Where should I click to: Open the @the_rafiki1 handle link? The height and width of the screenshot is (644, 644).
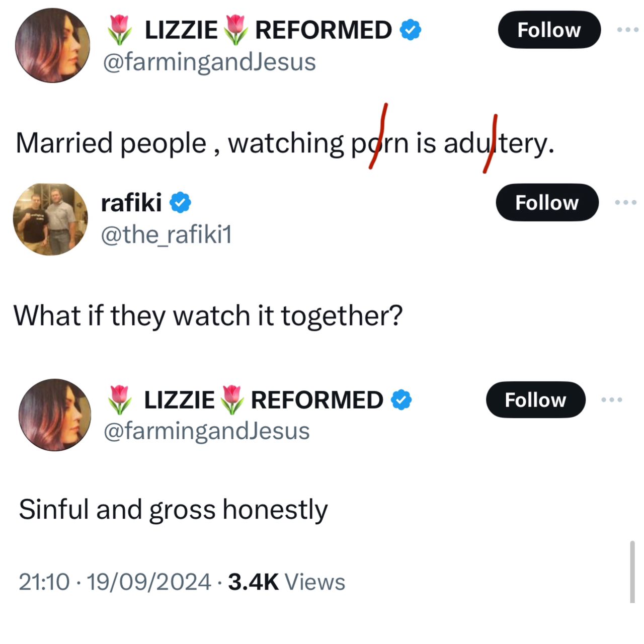167,234
